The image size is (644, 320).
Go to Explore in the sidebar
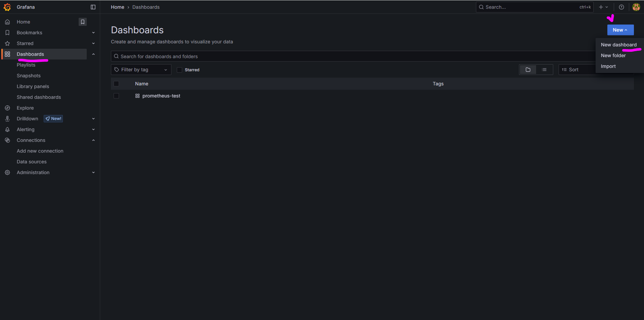pyautogui.click(x=25, y=108)
